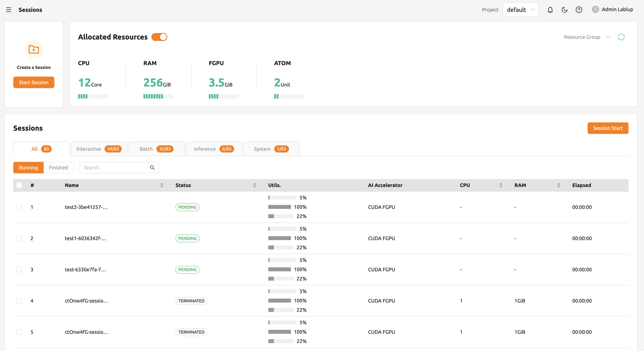Open session test-6330e7fa-7…
This screenshot has height=351, width=644.
click(85, 270)
